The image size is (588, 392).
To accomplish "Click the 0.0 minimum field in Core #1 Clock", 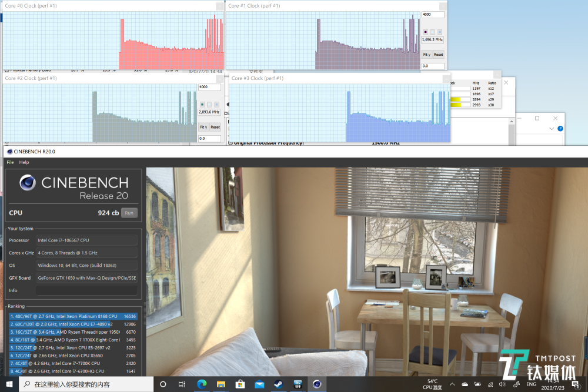I will click(433, 66).
